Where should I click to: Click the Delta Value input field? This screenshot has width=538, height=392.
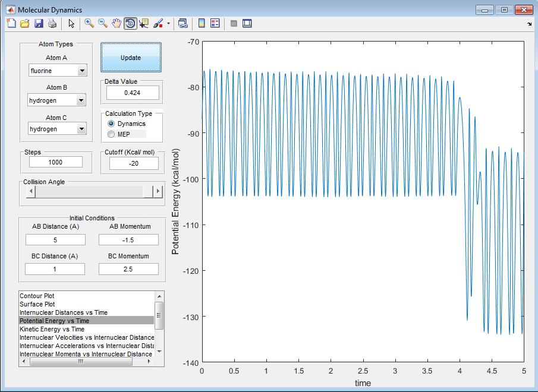point(133,93)
